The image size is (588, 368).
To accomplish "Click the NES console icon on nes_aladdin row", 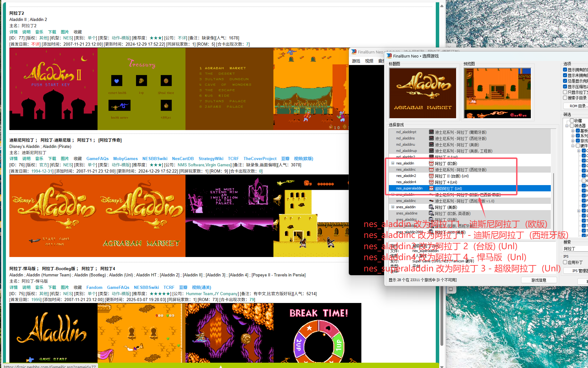I will click(431, 164).
